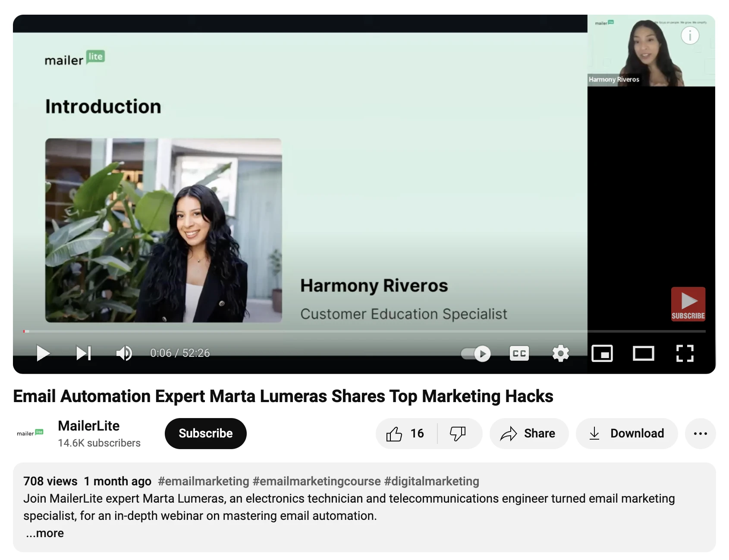Subscribe to the MailerLite channel
The width and height of the screenshot is (729, 560).
click(x=205, y=434)
